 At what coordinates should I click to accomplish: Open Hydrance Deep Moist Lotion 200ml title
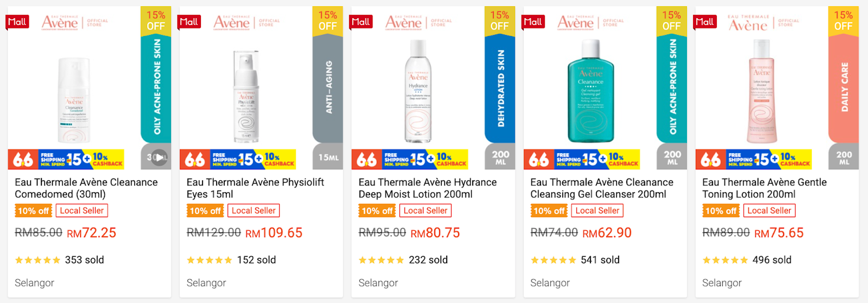click(427, 188)
